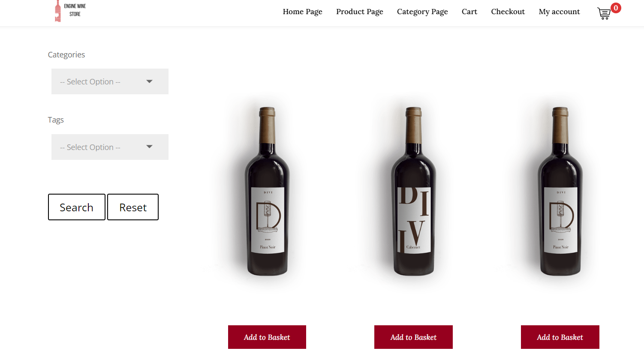Expand the Categories dropdown arrow
This screenshot has height=363, width=644.
tap(149, 81)
